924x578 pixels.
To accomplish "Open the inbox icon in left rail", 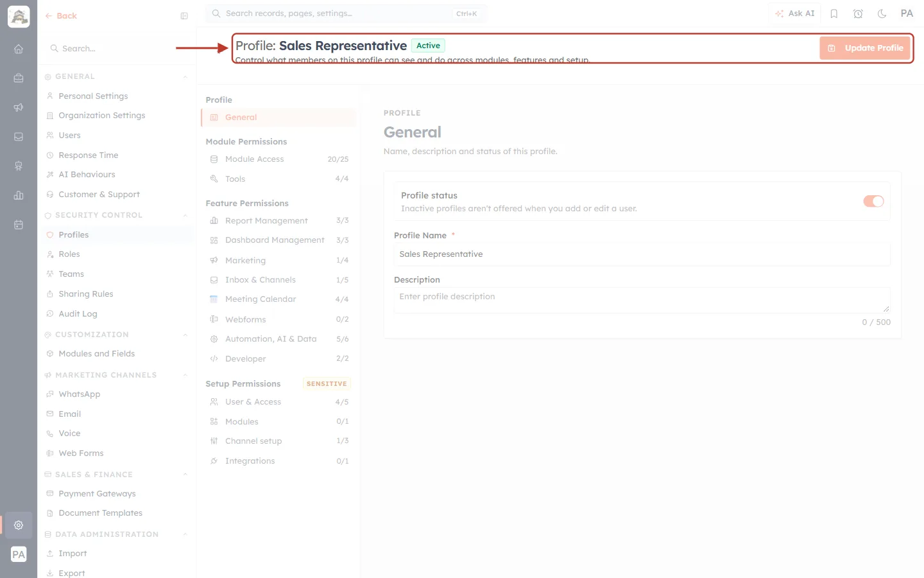I will pyautogui.click(x=19, y=137).
